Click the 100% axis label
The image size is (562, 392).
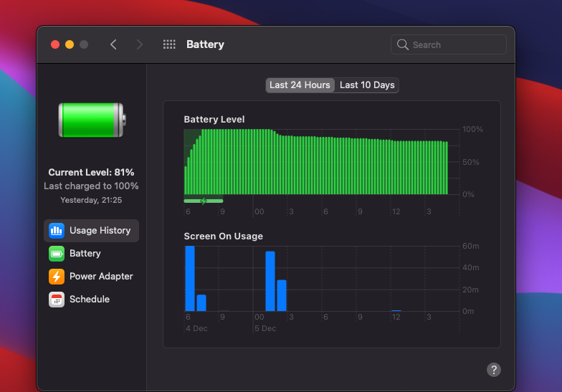472,129
